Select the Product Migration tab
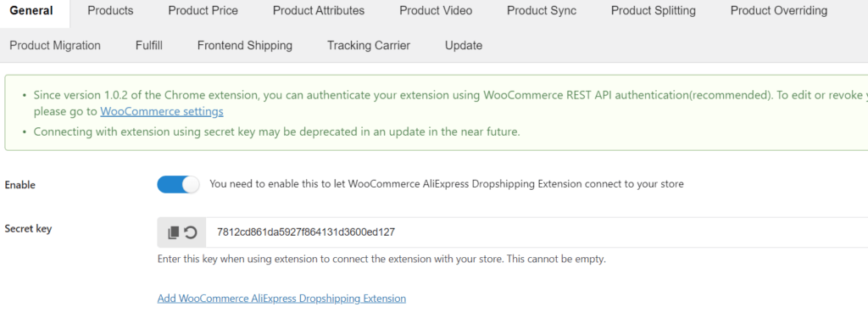 55,46
